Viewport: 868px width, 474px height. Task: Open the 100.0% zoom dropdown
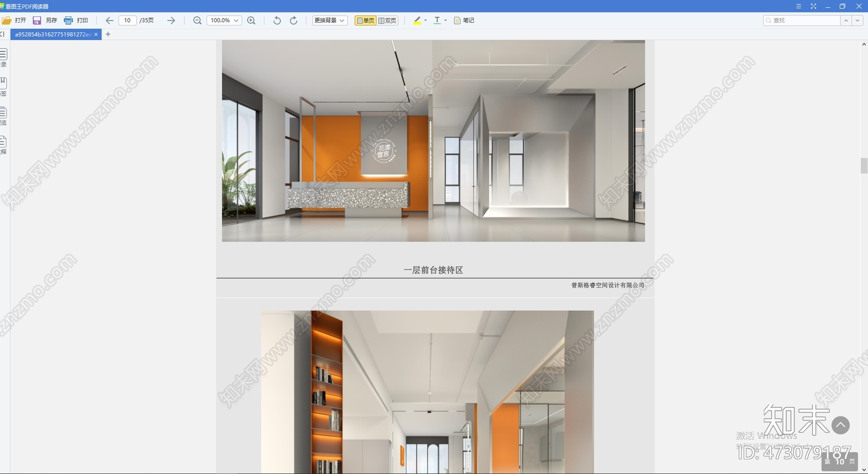pos(224,20)
